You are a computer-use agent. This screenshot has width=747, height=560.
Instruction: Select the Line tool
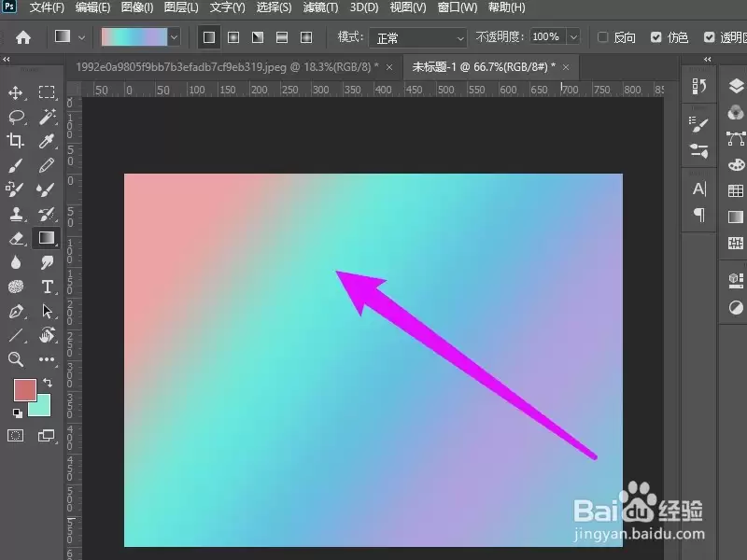15,335
